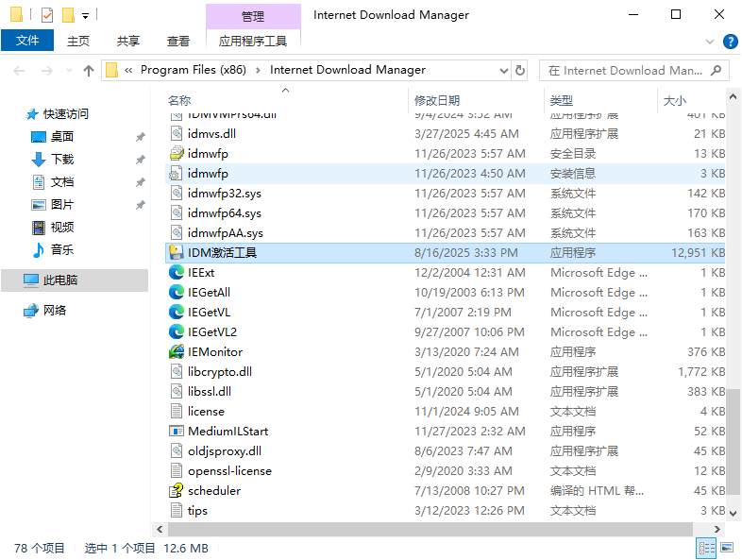This screenshot has height=560, width=742.
Task: Click the libssl.dll file icon
Action: (x=176, y=392)
